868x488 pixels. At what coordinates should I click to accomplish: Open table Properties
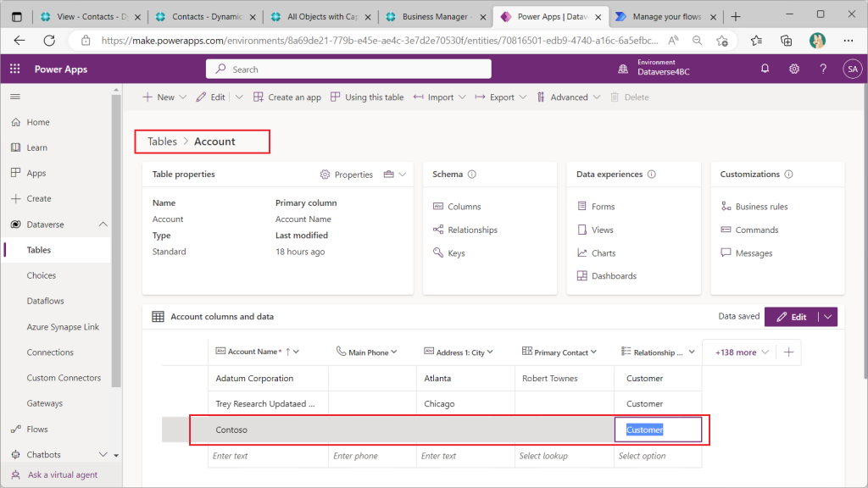coord(347,175)
